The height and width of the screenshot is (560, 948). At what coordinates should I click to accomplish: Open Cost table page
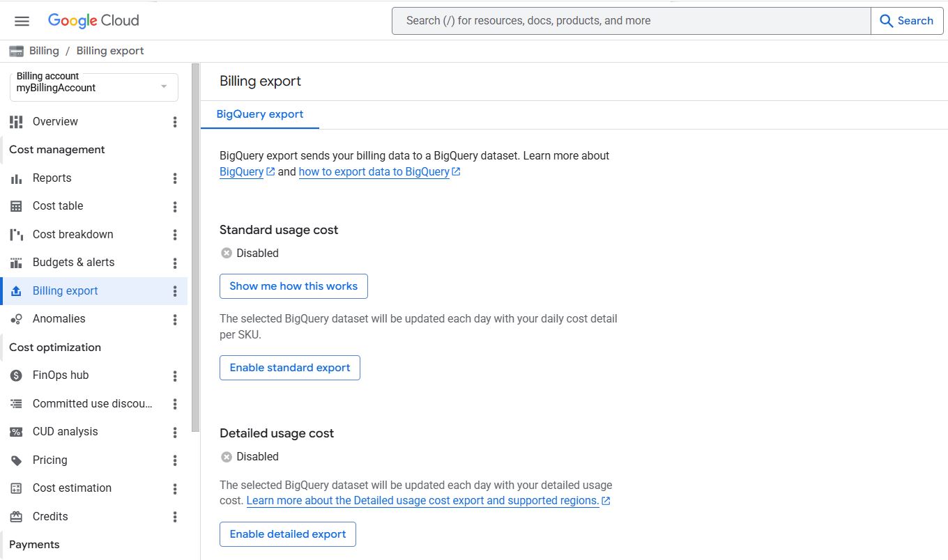[58, 206]
